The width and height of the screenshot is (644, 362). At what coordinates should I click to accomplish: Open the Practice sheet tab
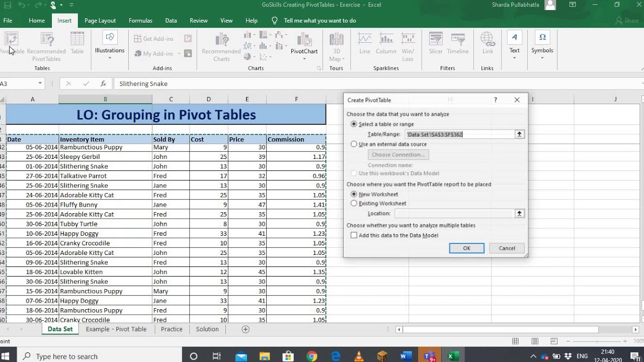pyautogui.click(x=172, y=329)
